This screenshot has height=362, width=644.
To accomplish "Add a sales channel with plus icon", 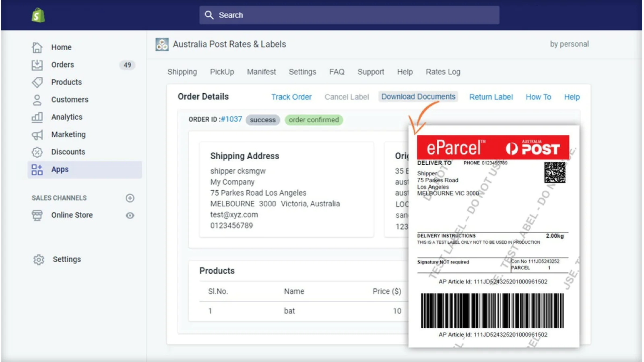I will coord(130,198).
